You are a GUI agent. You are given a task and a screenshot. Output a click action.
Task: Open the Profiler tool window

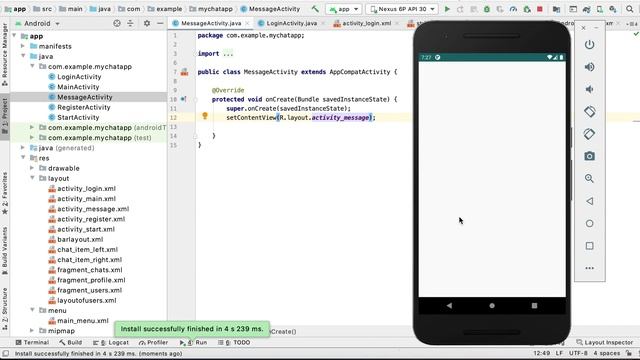[x=153, y=342]
